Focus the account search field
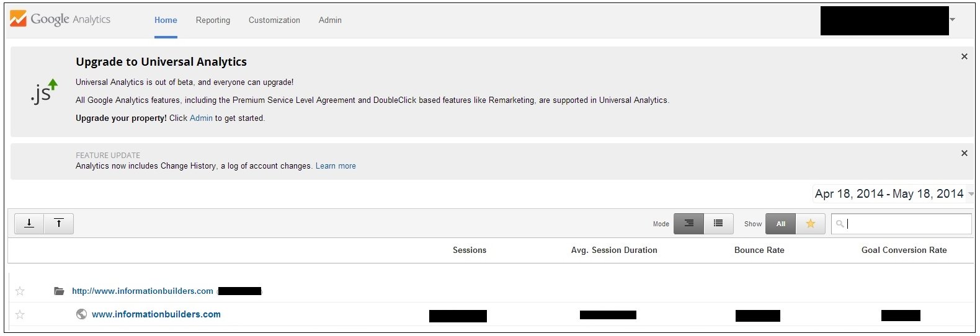The image size is (980, 336). (x=901, y=224)
